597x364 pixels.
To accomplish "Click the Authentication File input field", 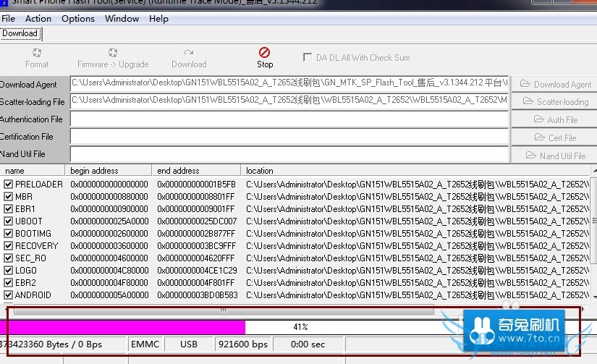I will [289, 119].
